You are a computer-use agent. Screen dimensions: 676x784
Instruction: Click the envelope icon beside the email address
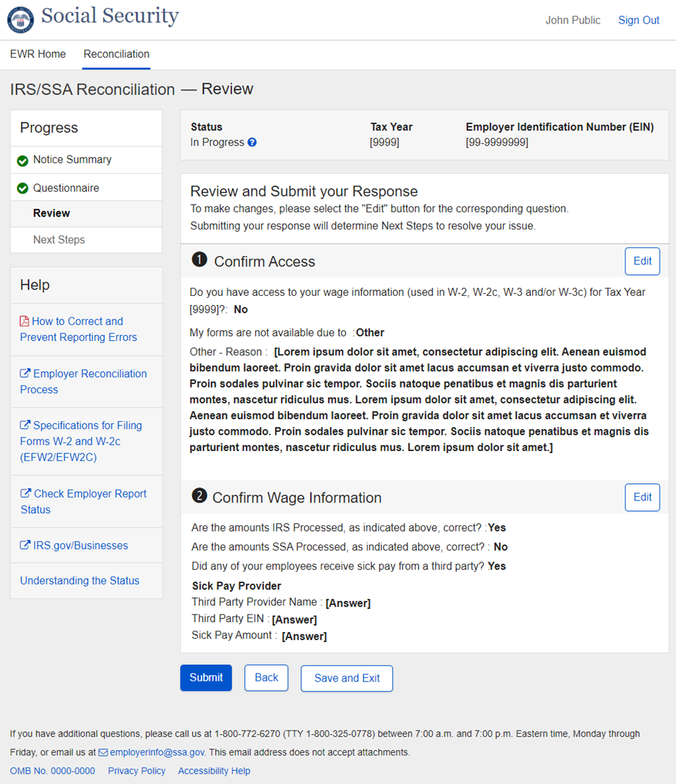[103, 753]
